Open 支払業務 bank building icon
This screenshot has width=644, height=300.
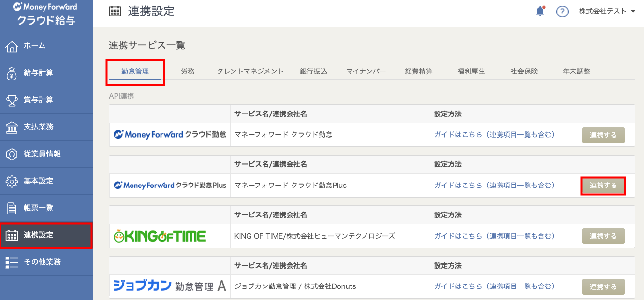12,127
